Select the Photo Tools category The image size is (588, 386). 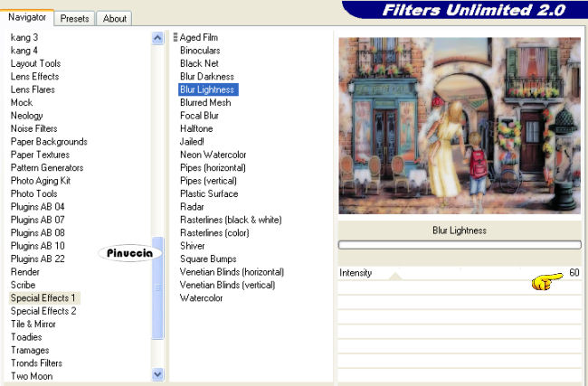coord(34,193)
